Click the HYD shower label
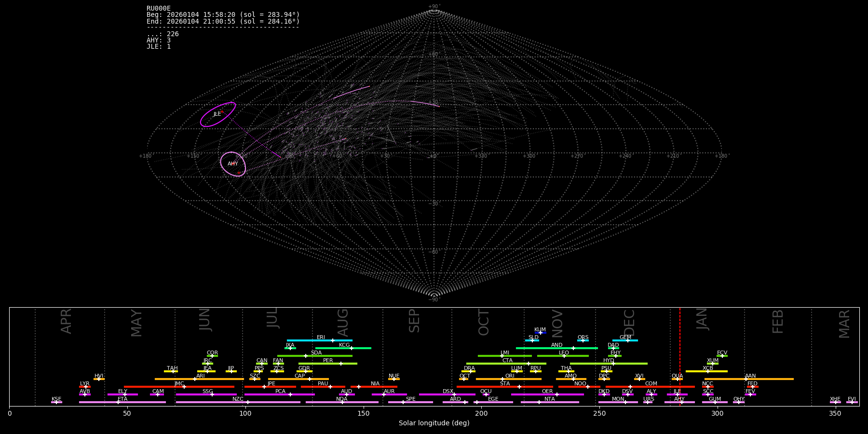This screenshot has height=434, width=868. (x=609, y=361)
